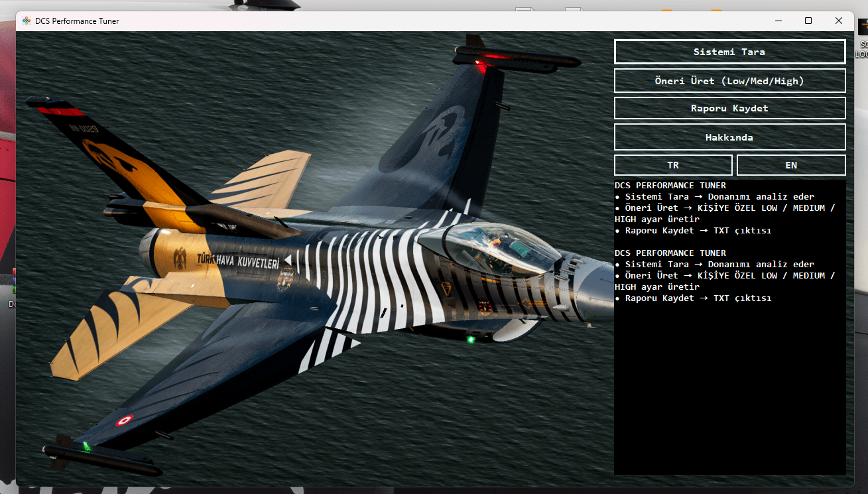Click the empty black area of output console

(x=729, y=398)
